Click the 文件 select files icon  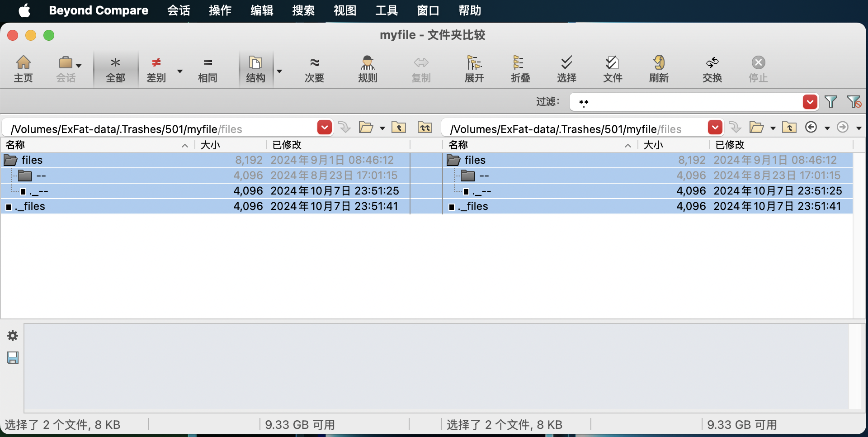tap(613, 69)
